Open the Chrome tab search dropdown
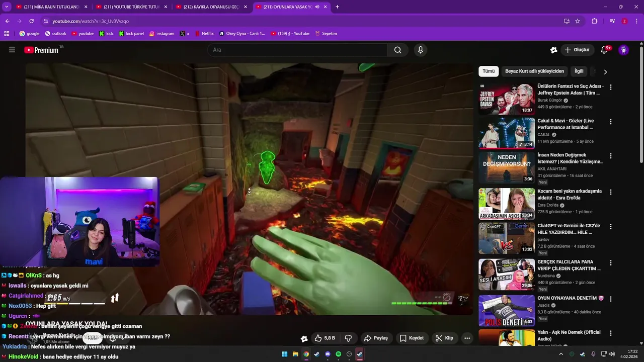644x362 pixels. click(x=7, y=7)
